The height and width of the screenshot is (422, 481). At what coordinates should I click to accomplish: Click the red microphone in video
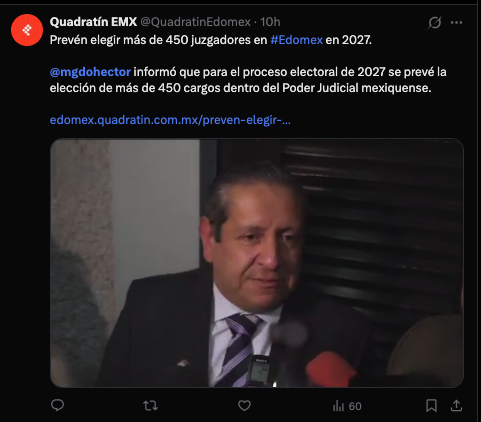point(330,368)
